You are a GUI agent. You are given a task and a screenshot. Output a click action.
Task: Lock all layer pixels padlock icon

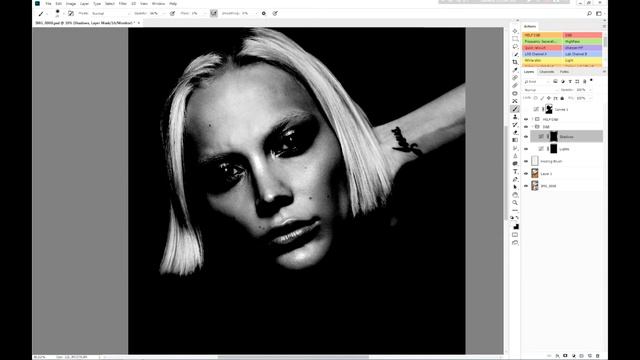point(562,98)
